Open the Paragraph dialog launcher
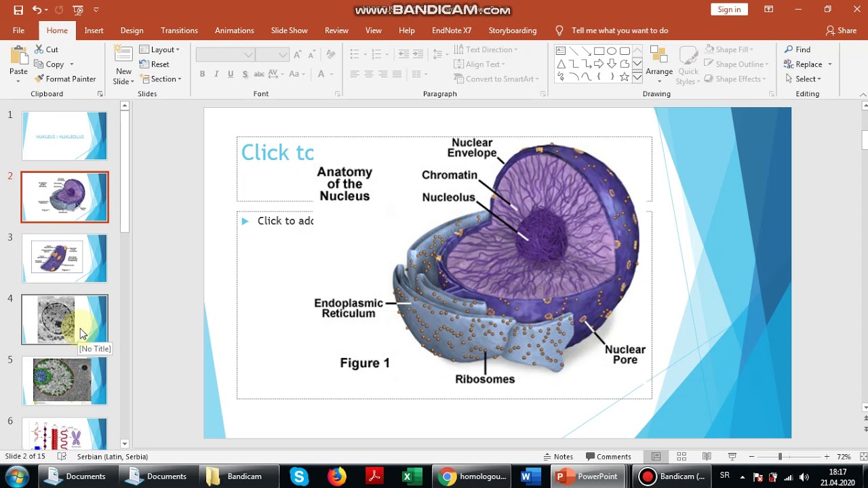Viewport: 868px width, 488px height. pos(543,94)
